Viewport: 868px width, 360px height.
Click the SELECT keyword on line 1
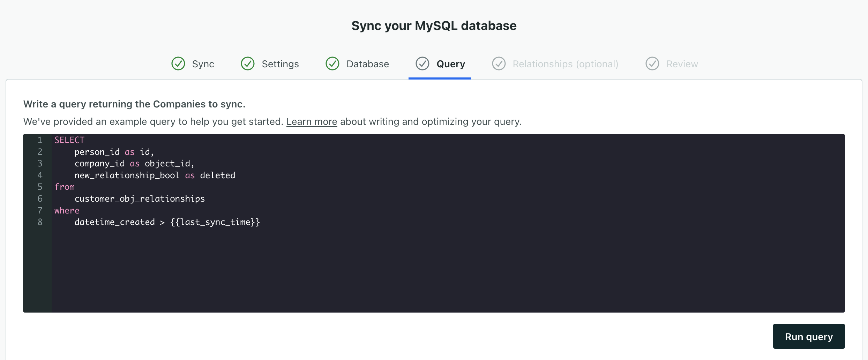click(x=69, y=140)
